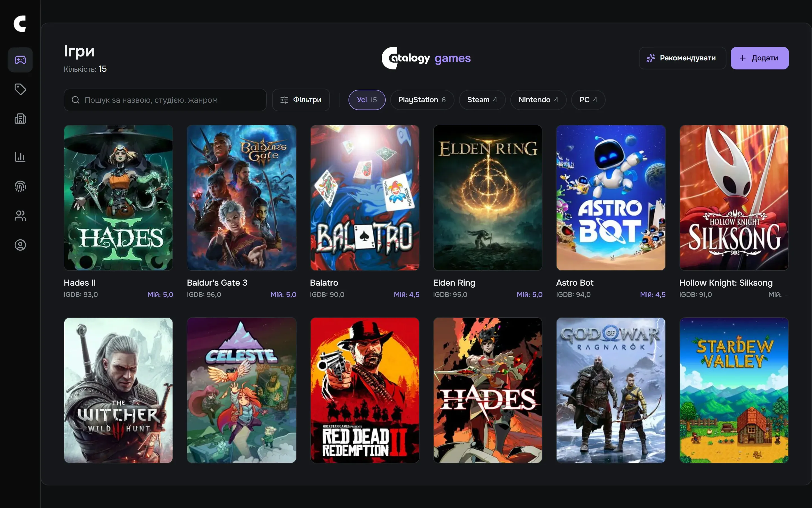Click the Ігри page heading
The width and height of the screenshot is (812, 508).
79,51
